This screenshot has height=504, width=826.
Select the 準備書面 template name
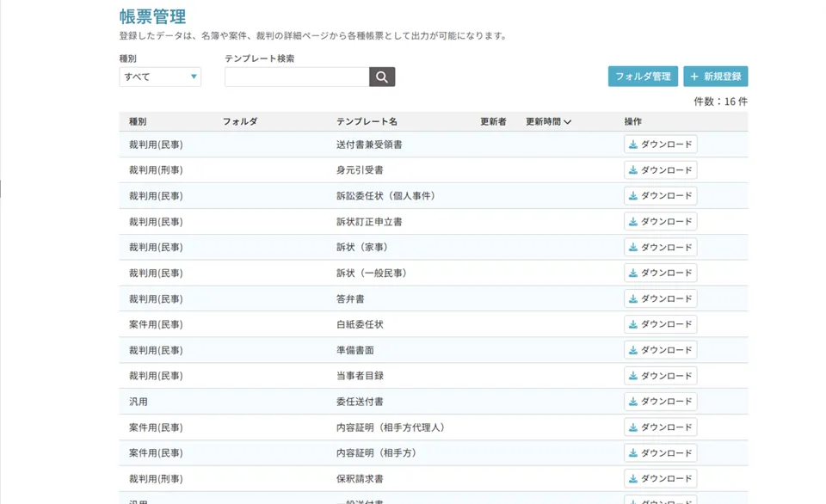[355, 350]
